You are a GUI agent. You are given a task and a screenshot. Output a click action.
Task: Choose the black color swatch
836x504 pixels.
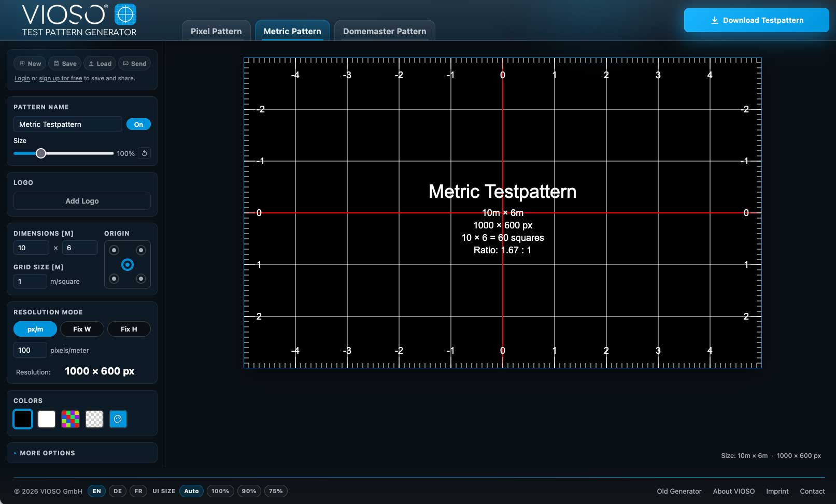(x=23, y=419)
